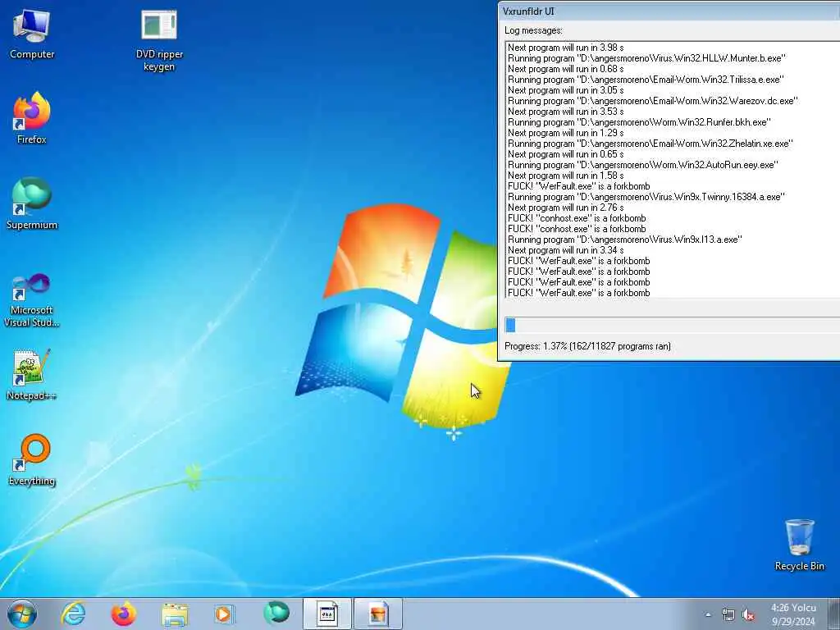
Task: Select log line for Email-Worm.Win32.Trilissa.e.exe
Action: pos(646,80)
